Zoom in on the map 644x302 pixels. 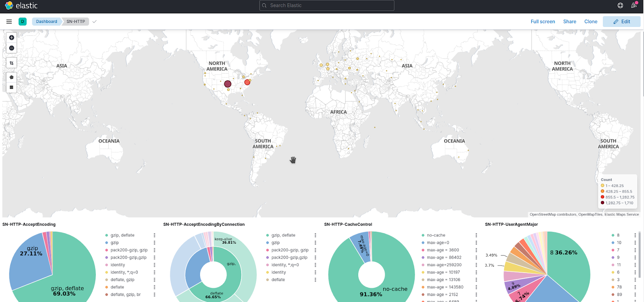coord(12,38)
